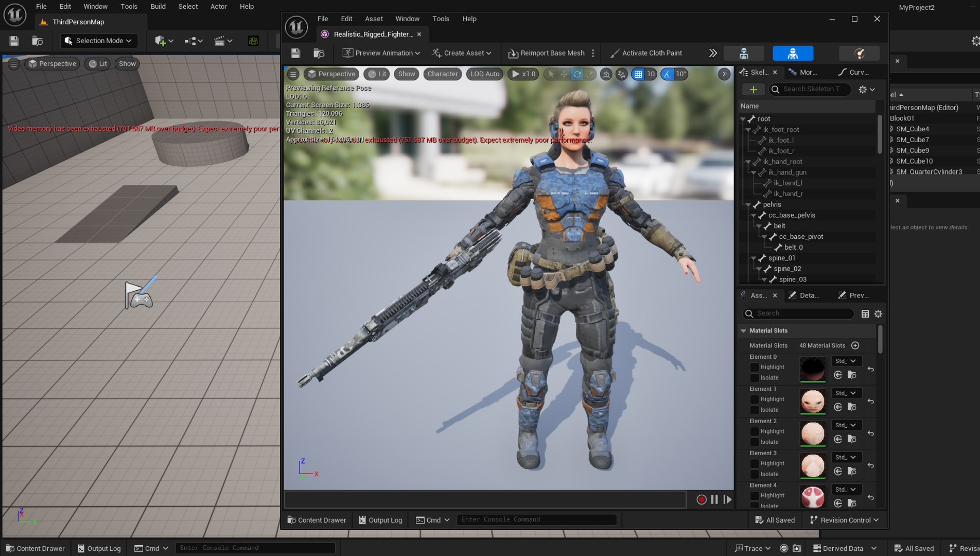
Task: Collapse the pelvis bone in Skeleton Tree
Action: point(748,205)
